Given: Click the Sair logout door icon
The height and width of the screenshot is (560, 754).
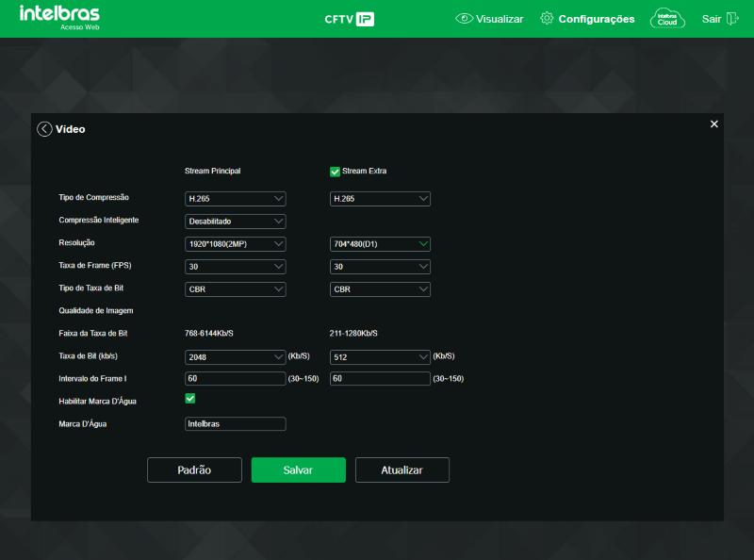Looking at the screenshot, I should pyautogui.click(x=732, y=19).
